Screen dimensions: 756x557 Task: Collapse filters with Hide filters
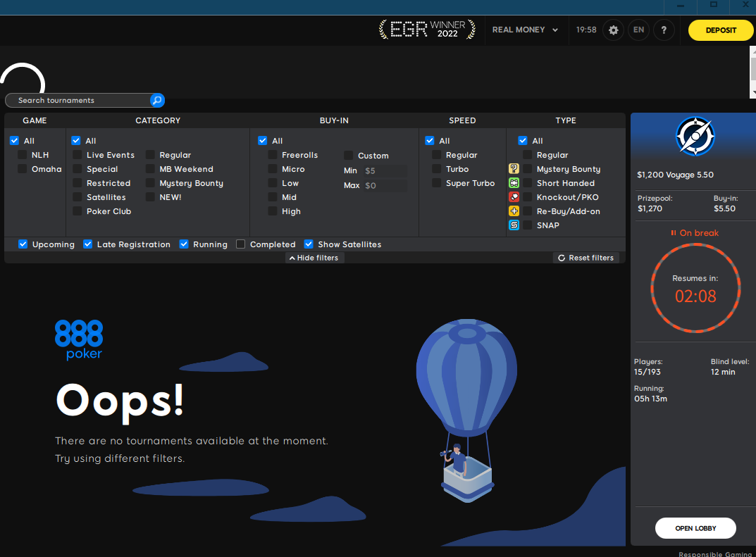(x=314, y=258)
